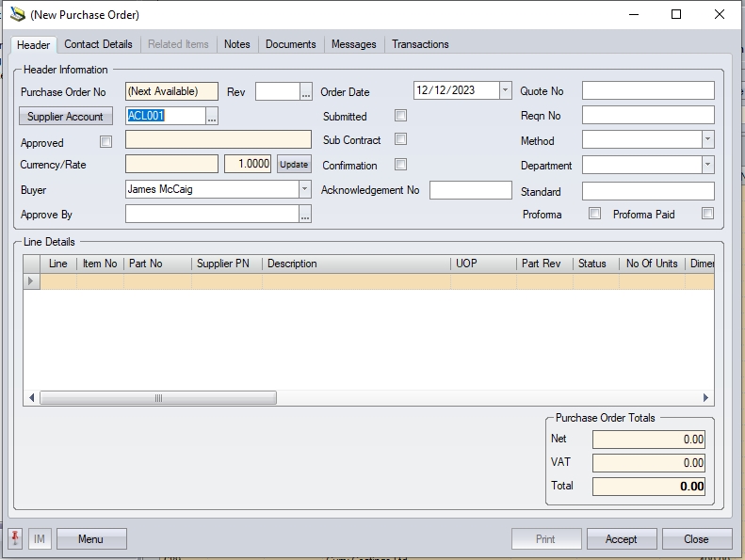Click the red pin icon
The image size is (745, 560).
(x=15, y=538)
